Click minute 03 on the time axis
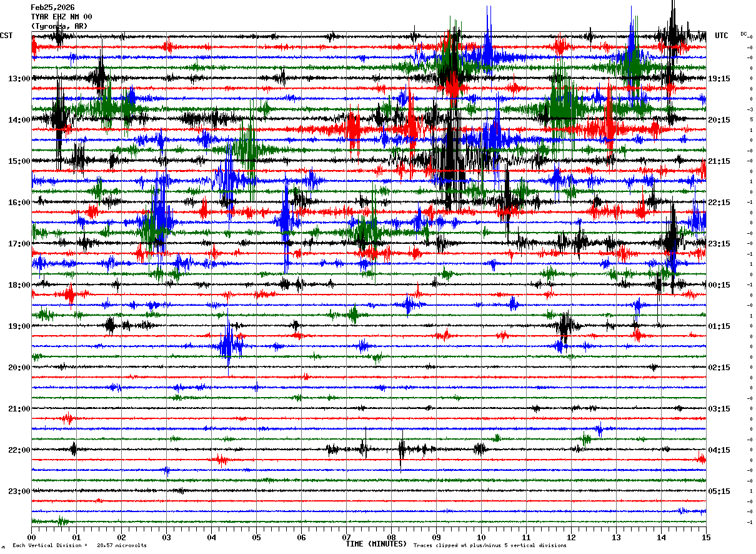 [167, 537]
